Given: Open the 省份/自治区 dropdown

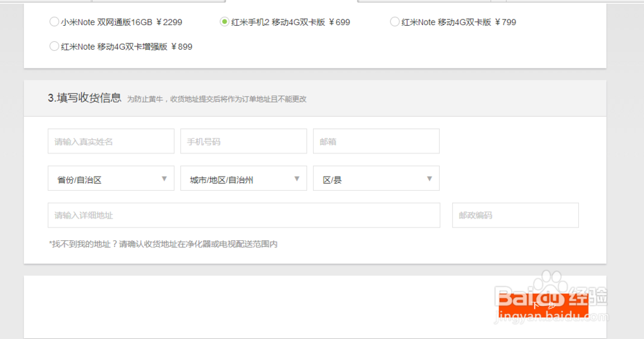Looking at the screenshot, I should tap(111, 179).
